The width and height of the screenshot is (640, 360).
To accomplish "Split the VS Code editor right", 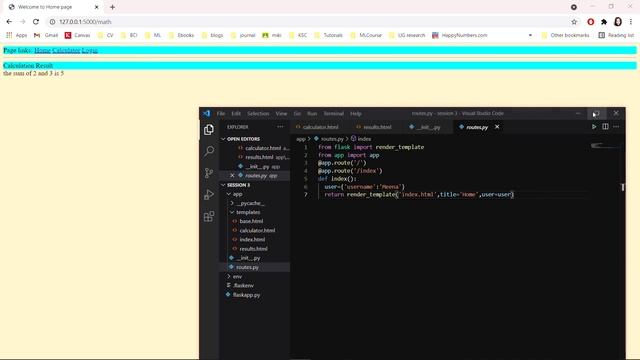I will tap(605, 127).
